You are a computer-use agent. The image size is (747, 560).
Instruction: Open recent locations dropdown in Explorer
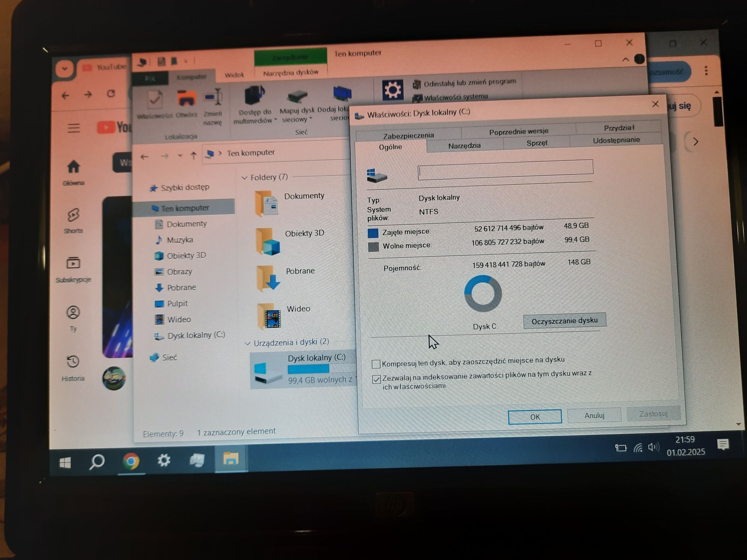pos(180,155)
